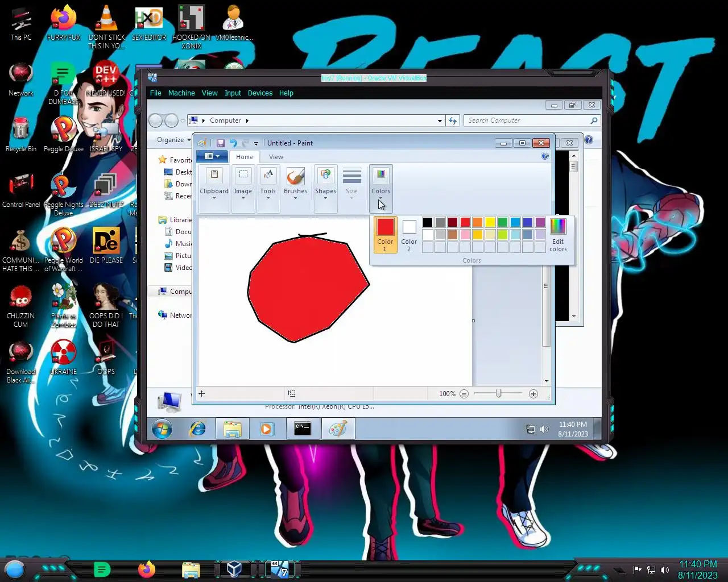
Task: Click volume speaker icon in VM tray
Action: (544, 429)
